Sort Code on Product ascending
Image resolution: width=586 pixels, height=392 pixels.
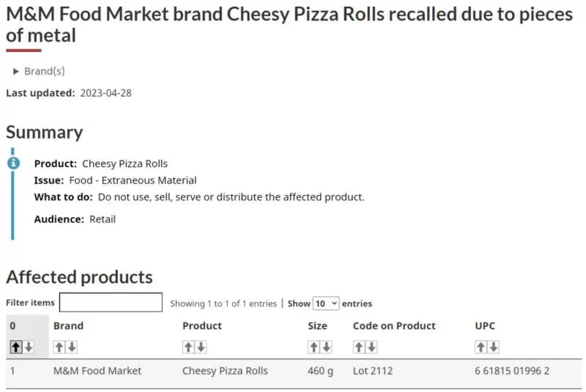[x=359, y=347]
